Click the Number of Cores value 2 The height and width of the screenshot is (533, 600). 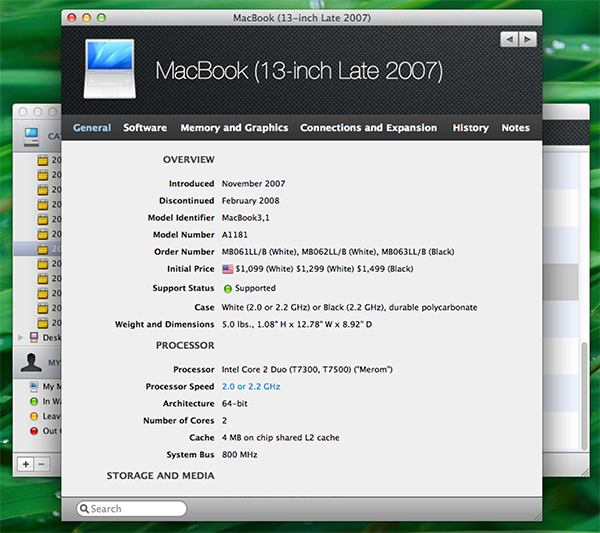[x=224, y=421]
